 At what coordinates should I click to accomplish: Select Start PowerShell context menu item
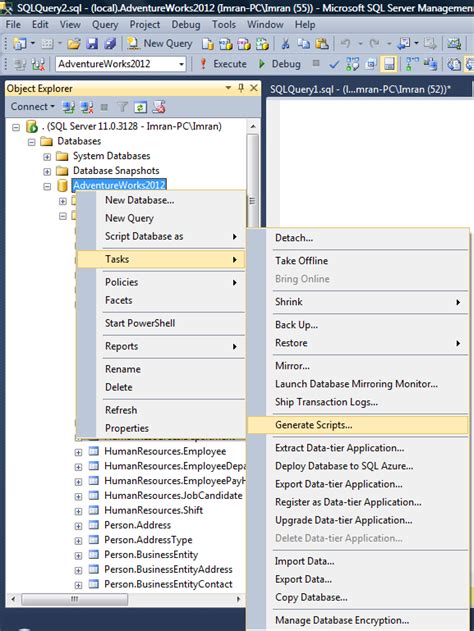pyautogui.click(x=161, y=323)
